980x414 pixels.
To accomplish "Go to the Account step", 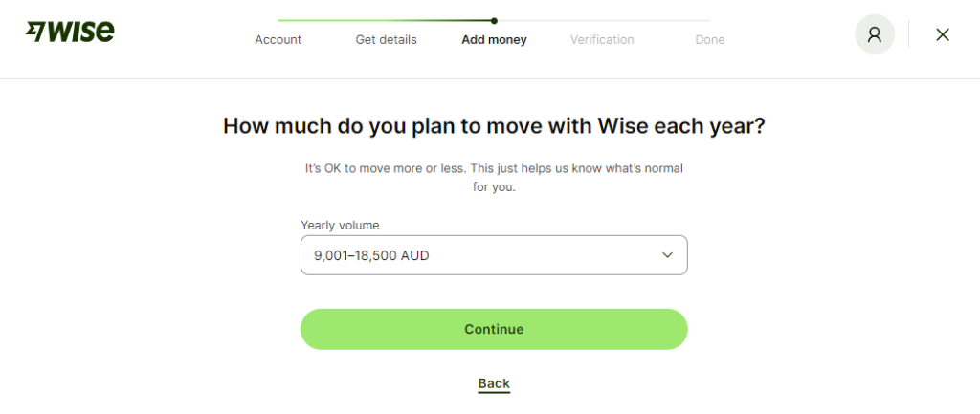I will pyautogui.click(x=278, y=40).
